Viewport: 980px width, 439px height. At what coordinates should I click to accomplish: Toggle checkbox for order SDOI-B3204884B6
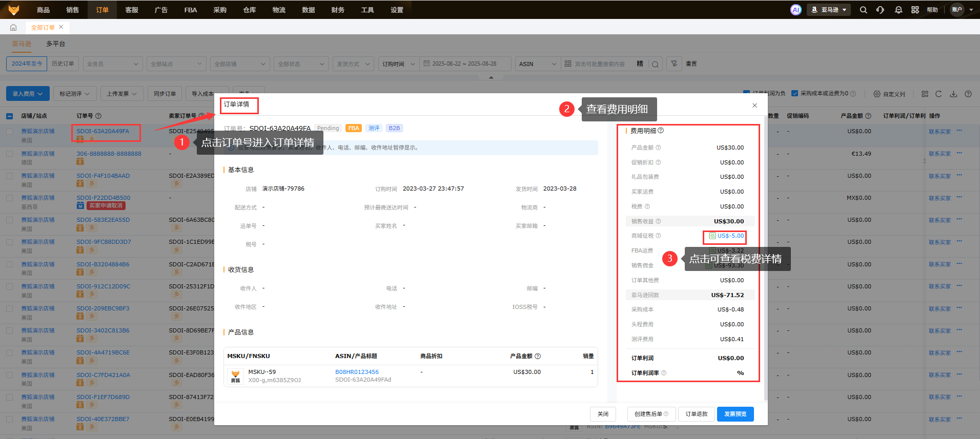pos(9,264)
